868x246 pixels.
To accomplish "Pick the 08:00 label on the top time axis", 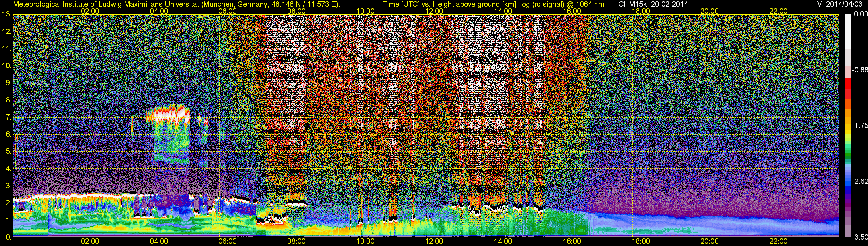I will pos(297,11).
